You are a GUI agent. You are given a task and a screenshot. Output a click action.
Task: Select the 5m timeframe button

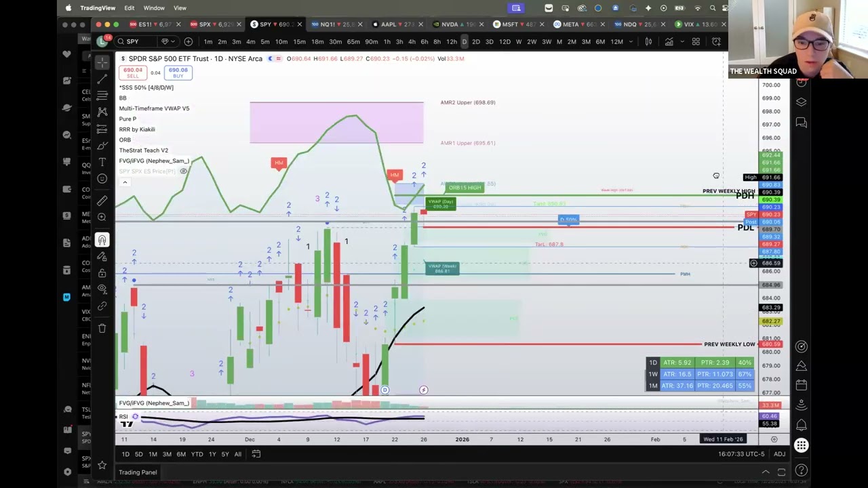265,42
